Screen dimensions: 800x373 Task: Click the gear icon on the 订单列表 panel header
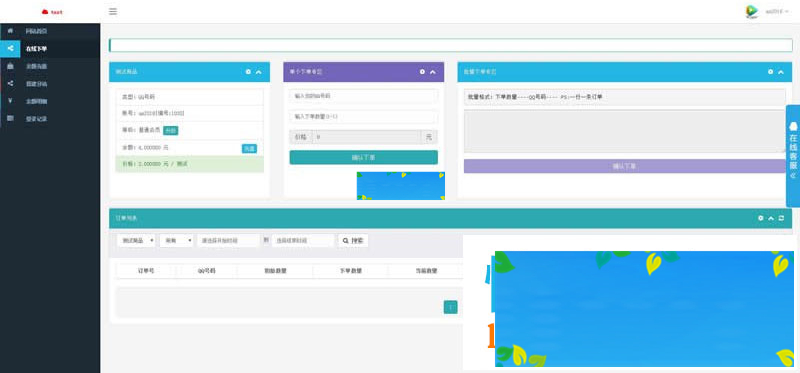(x=761, y=218)
